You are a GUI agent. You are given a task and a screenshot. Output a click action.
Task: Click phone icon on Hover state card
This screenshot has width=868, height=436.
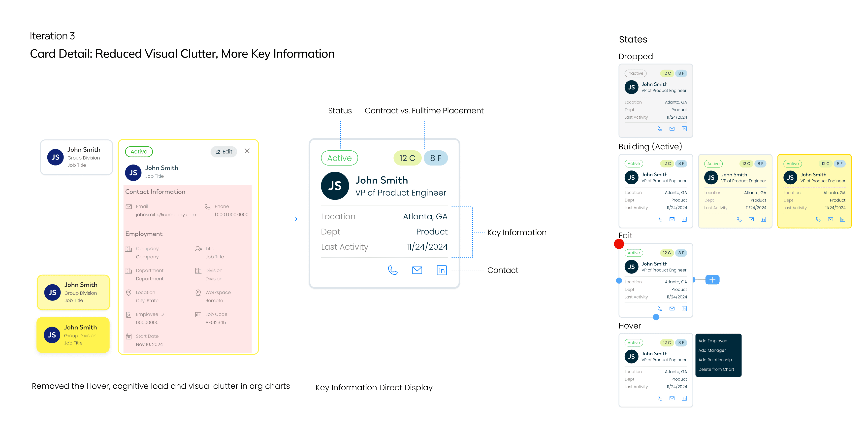pyautogui.click(x=660, y=398)
